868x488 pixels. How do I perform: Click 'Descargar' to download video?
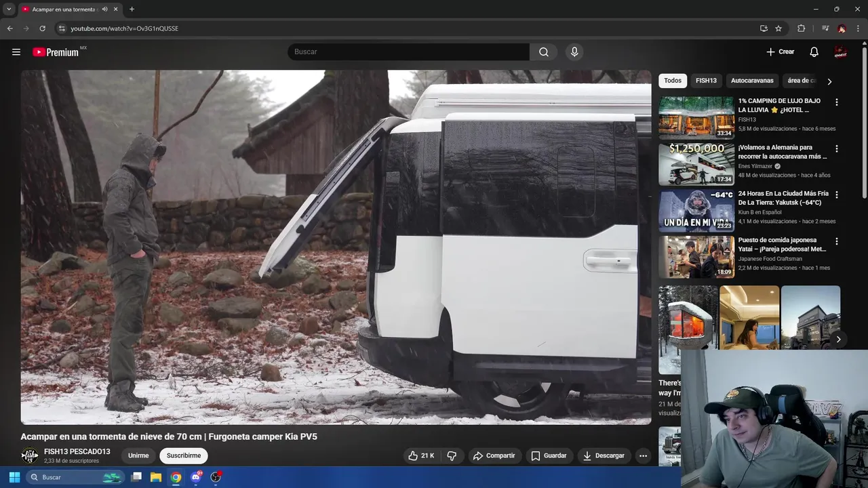pyautogui.click(x=604, y=455)
